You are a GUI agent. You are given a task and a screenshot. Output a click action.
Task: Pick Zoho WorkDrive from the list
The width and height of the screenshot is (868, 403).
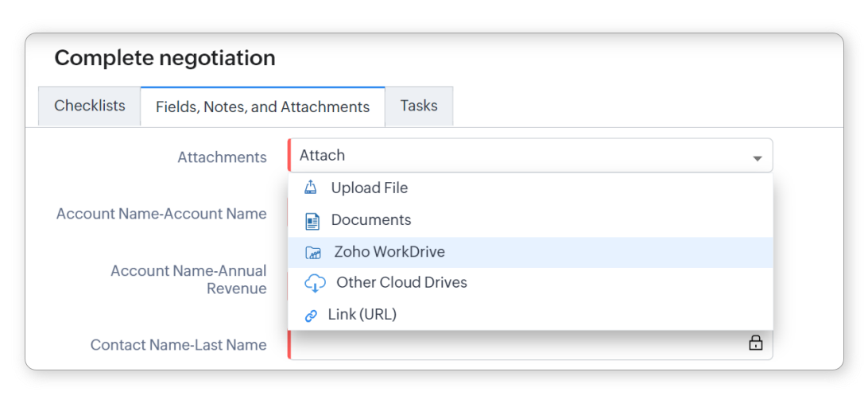389,252
